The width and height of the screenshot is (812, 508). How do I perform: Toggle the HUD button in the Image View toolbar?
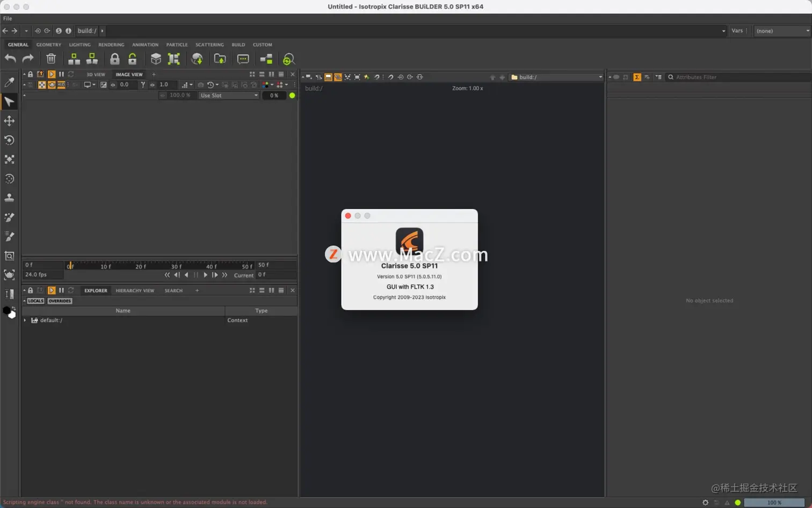coord(61,85)
